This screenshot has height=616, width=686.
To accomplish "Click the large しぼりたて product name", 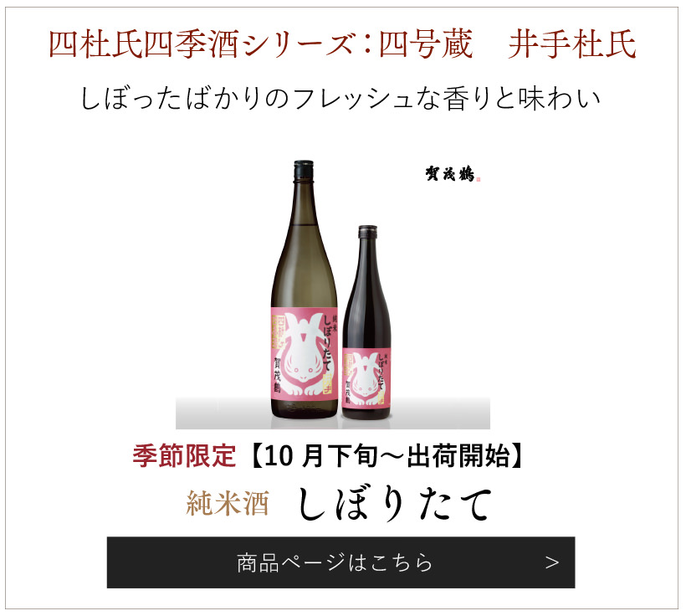I will 394,504.
